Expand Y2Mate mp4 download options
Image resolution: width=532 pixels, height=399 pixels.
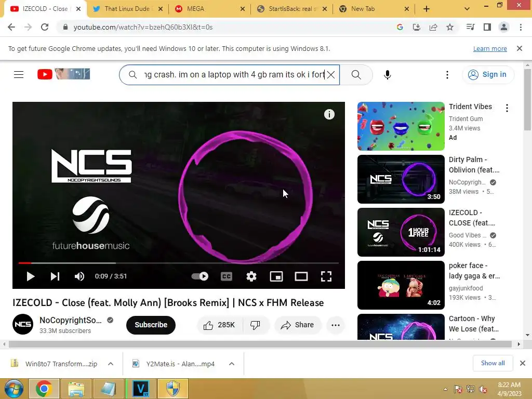pos(232,364)
